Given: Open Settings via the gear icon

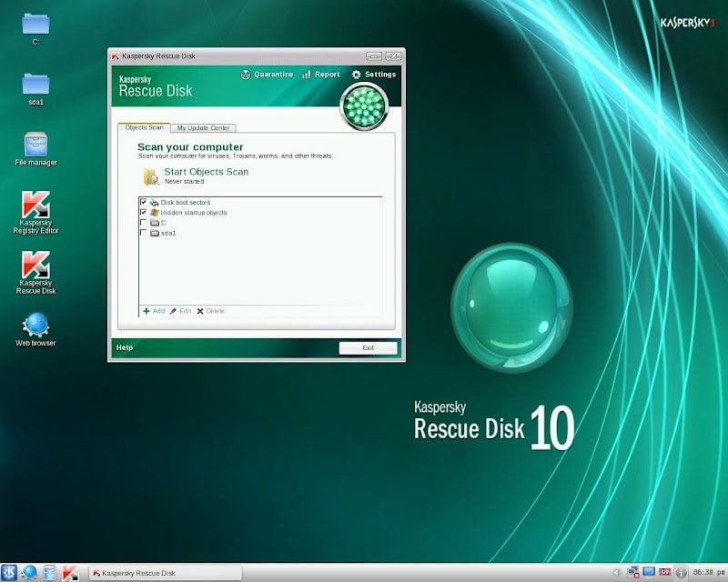Looking at the screenshot, I should pos(356,75).
